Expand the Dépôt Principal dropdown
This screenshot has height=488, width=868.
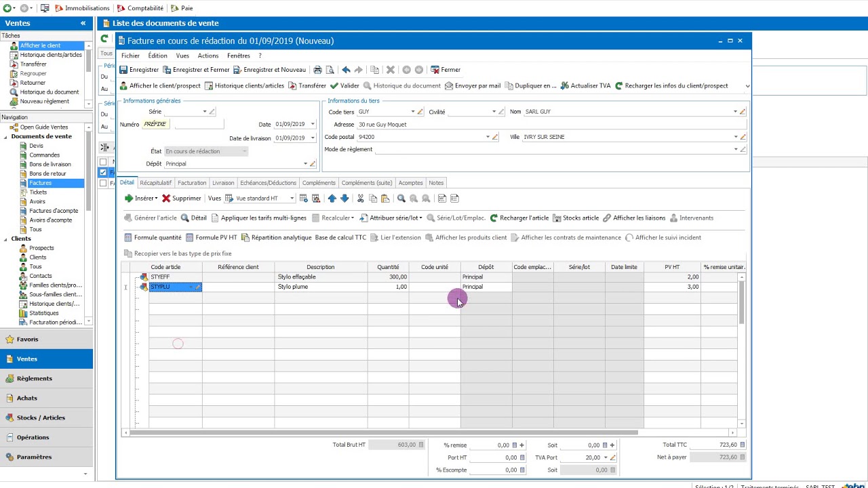point(305,164)
